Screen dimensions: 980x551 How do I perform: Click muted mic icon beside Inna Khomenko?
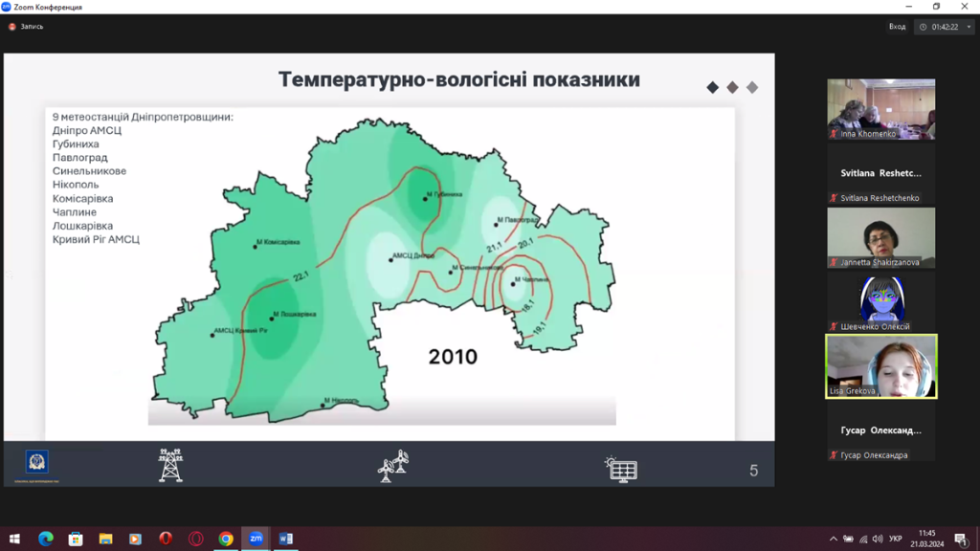(834, 134)
